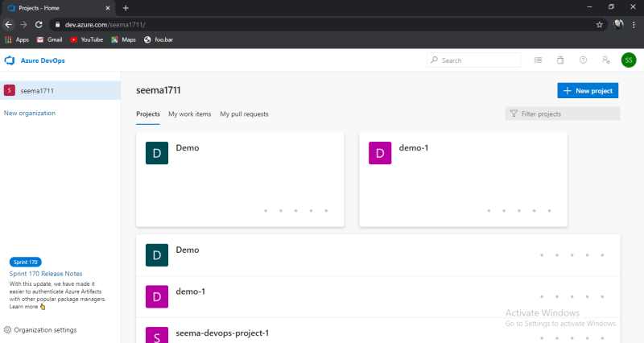Bookmark this page with star icon
Screen dimensions: 644x343
599,25
